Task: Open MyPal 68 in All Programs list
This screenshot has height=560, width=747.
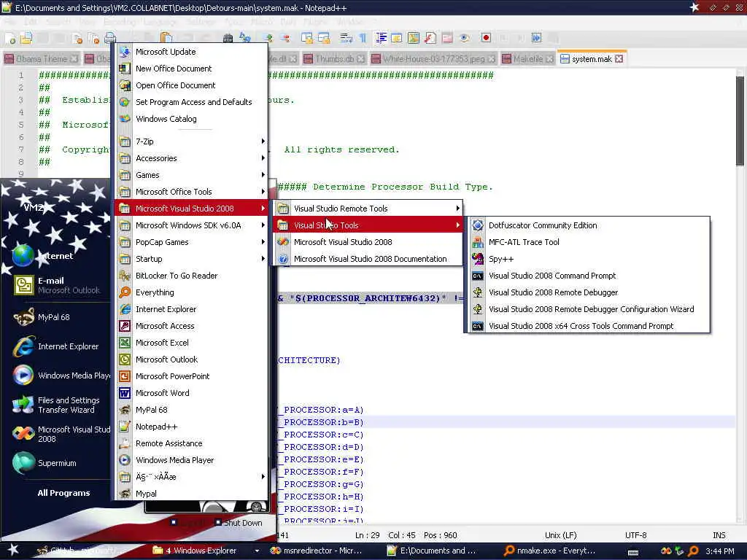Action: pyautogui.click(x=190, y=410)
